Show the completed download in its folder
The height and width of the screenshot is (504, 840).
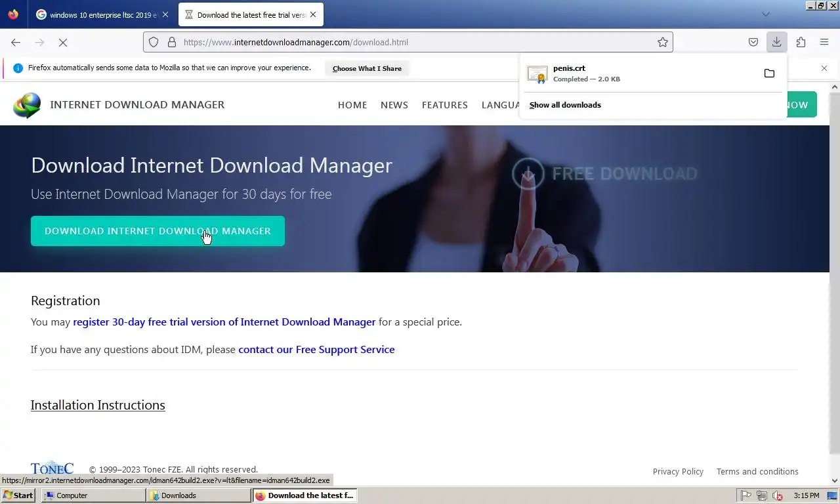(x=769, y=73)
